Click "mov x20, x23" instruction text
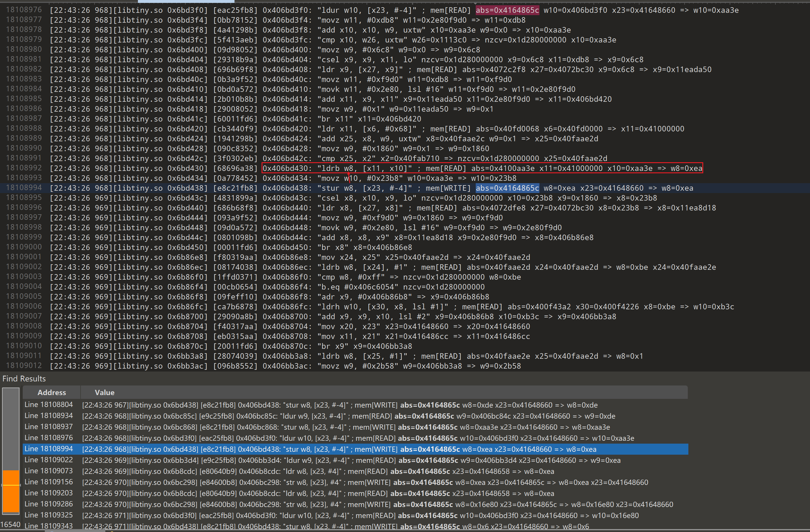This screenshot has width=810, height=532. 349,326
